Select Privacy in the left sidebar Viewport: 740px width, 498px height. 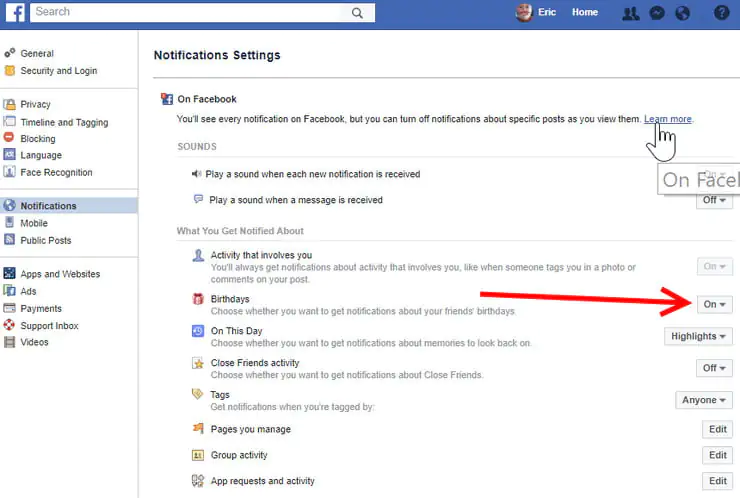click(35, 104)
